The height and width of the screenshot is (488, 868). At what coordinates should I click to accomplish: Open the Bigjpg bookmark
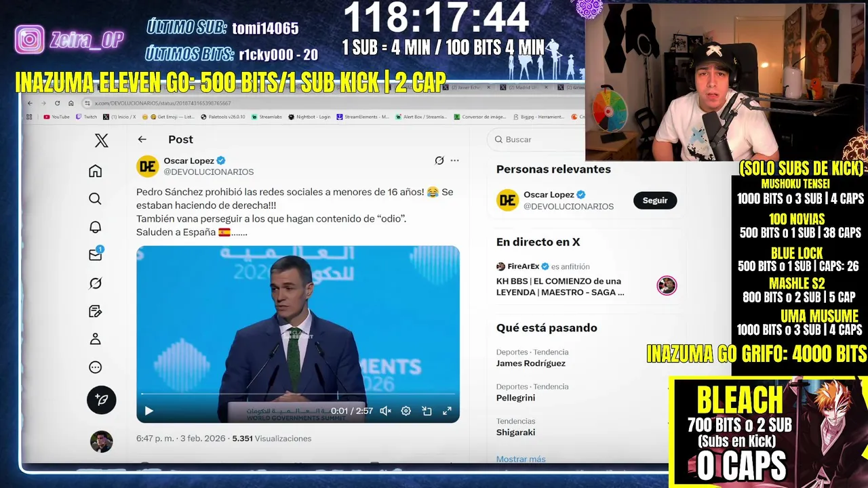(538, 117)
